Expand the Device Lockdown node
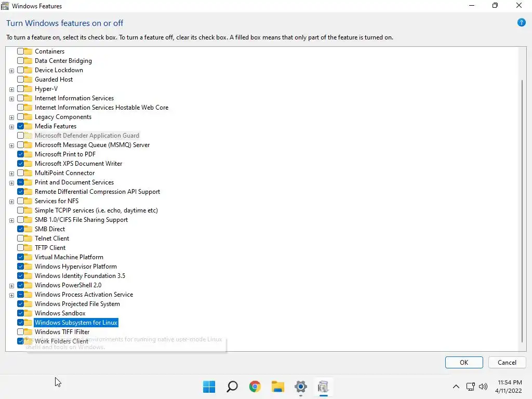 [x=11, y=71]
